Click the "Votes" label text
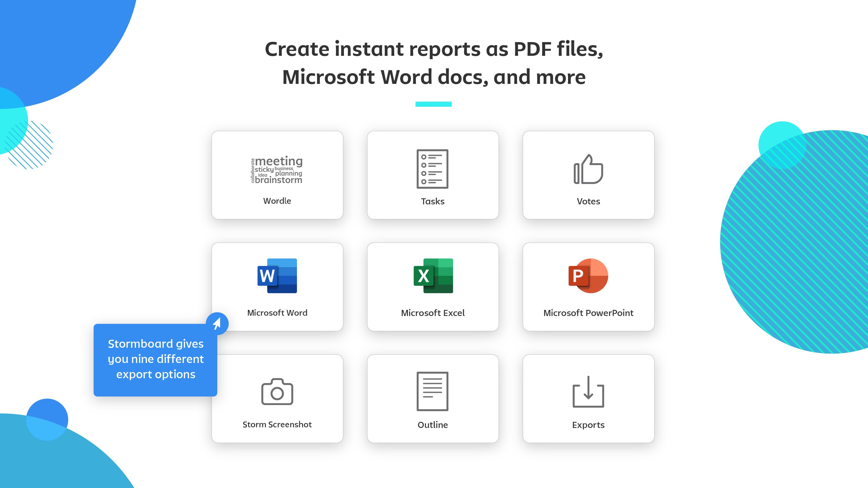Viewport: 868px width, 488px height. (588, 201)
